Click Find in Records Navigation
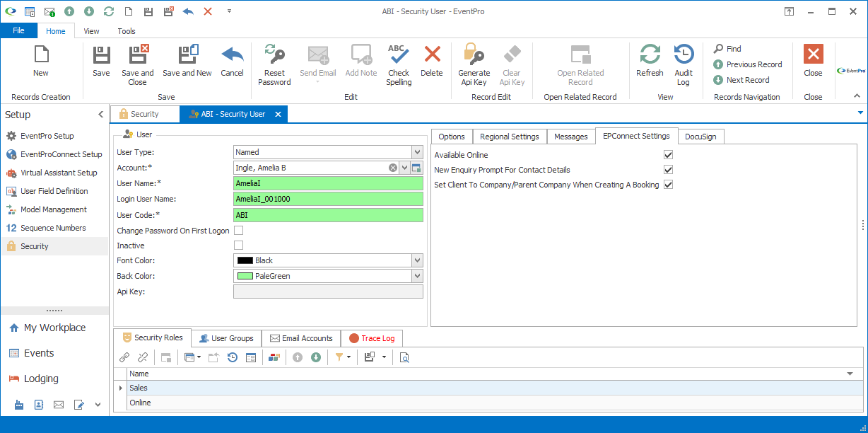This screenshot has height=433, width=868. tap(727, 49)
